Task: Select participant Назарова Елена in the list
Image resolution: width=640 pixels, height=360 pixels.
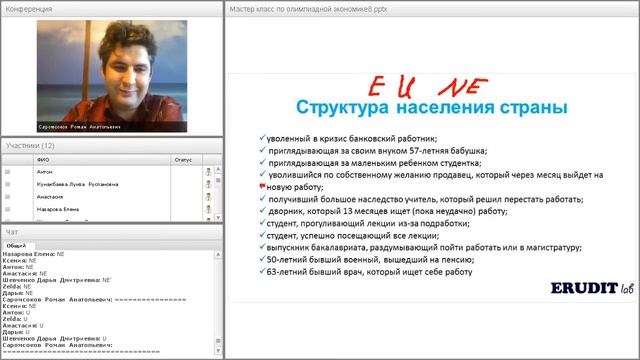Action: (58, 209)
